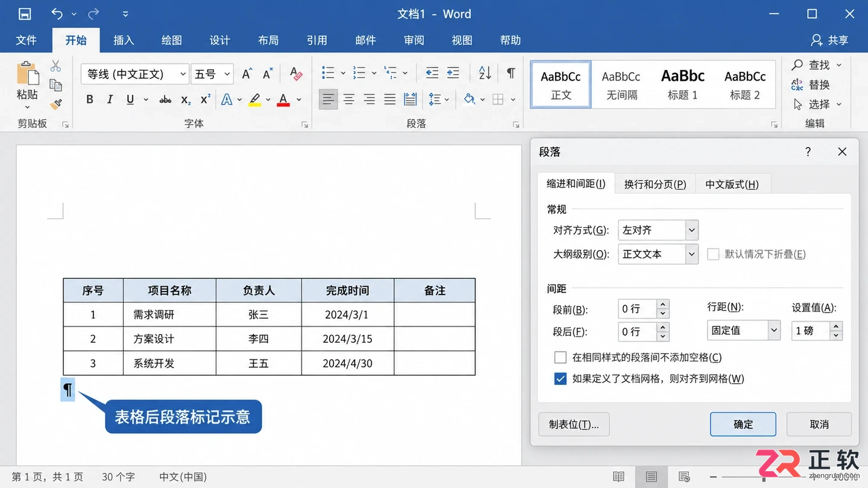Open the 制表位 button

[x=574, y=424]
